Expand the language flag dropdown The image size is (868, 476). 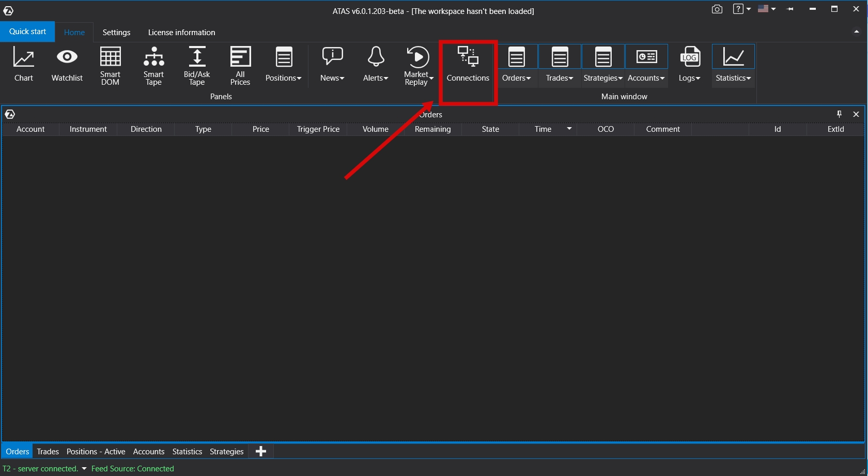point(767,9)
